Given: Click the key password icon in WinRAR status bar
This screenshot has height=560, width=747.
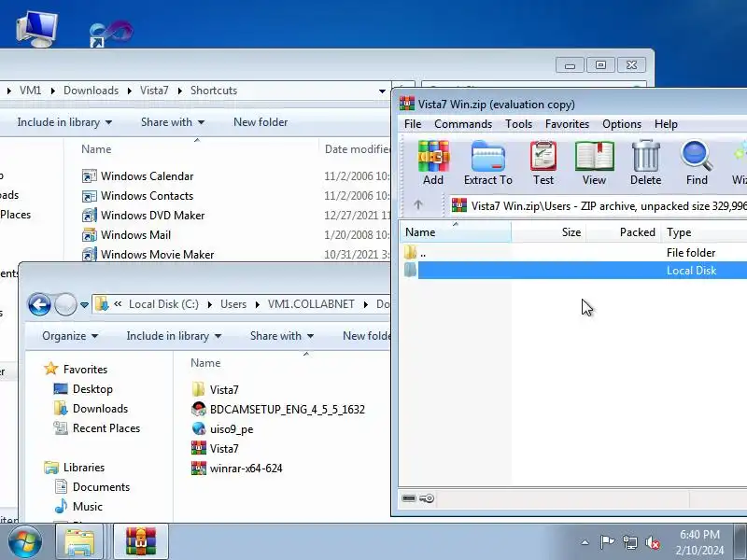Looking at the screenshot, I should [427, 498].
